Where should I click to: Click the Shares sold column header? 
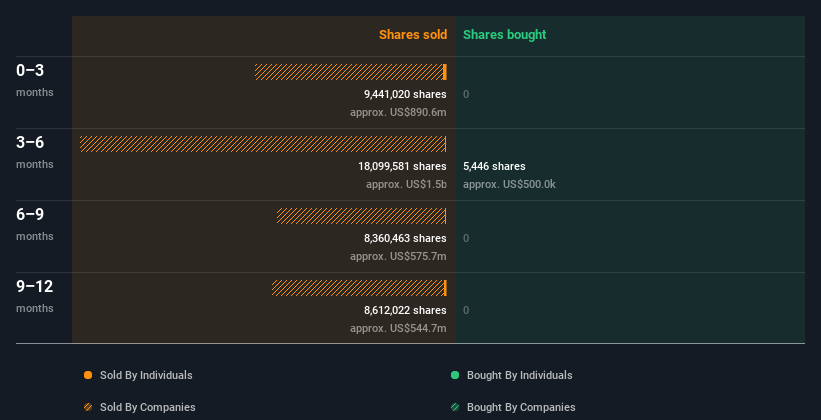413,35
